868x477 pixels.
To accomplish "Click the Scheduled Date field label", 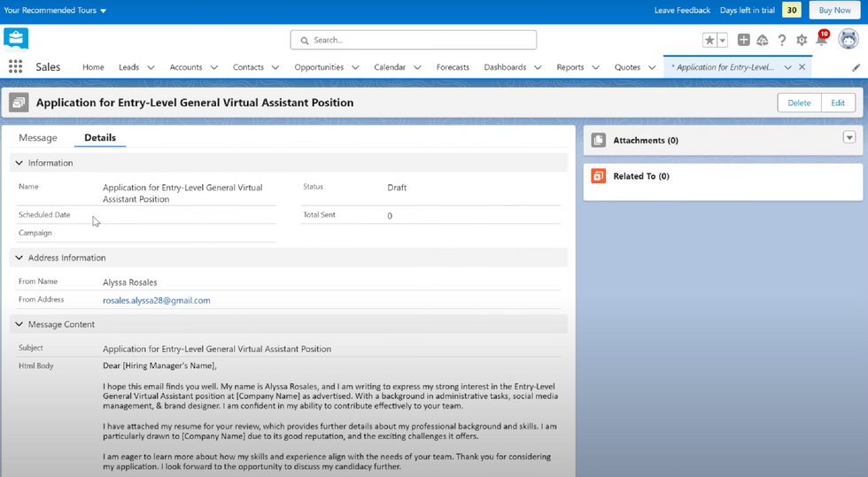I will (44, 215).
